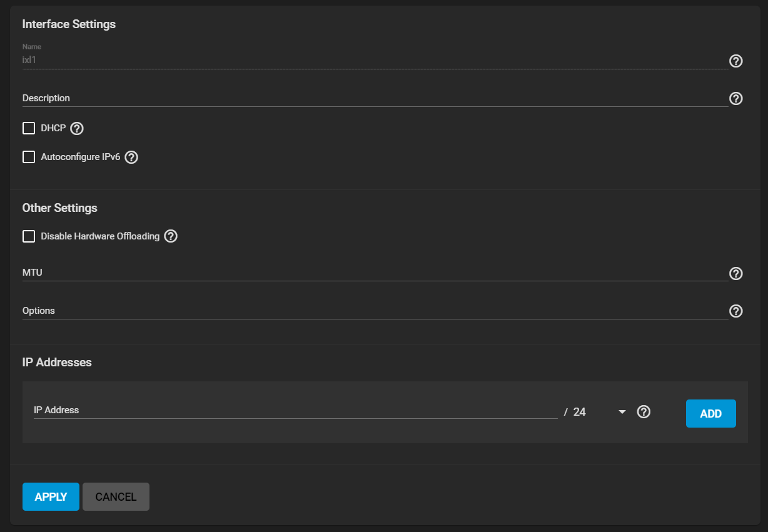Click the ADD button for IP addresses
The image size is (768, 532).
(711, 413)
